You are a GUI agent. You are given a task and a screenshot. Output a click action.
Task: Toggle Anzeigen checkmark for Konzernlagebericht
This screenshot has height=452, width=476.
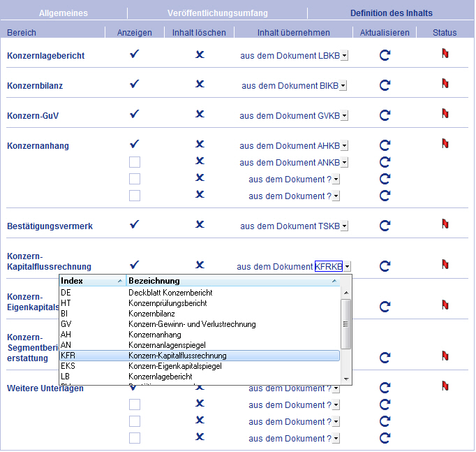point(134,54)
